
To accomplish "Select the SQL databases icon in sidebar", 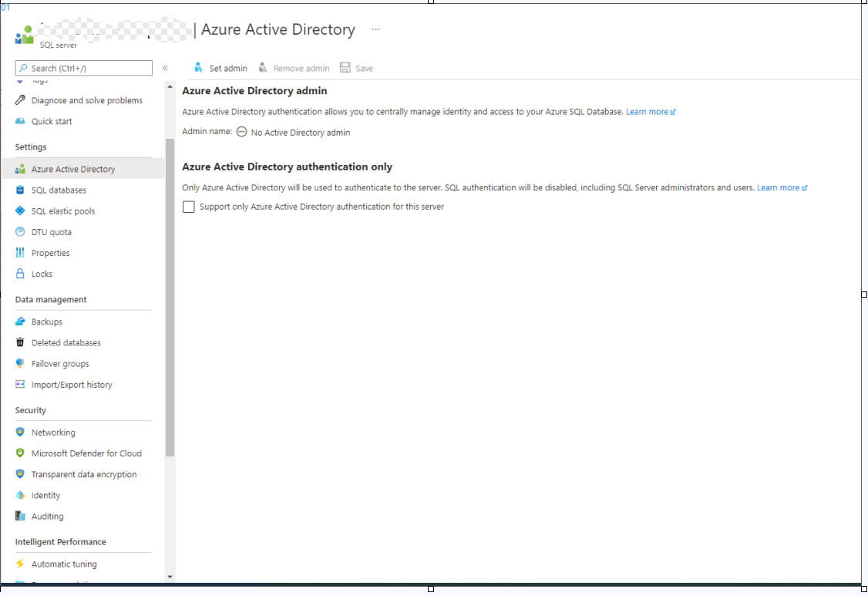I will click(x=19, y=190).
